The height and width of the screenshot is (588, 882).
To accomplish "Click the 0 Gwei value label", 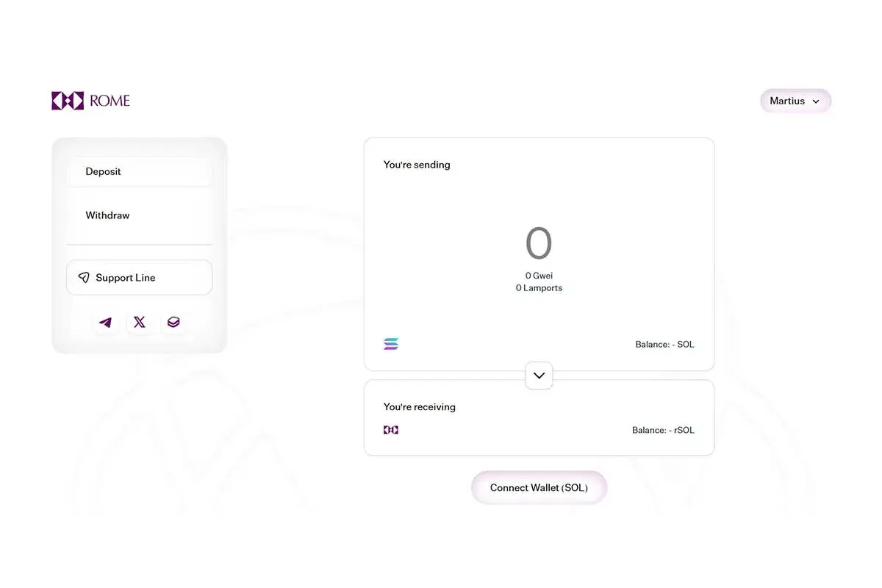I will click(539, 276).
